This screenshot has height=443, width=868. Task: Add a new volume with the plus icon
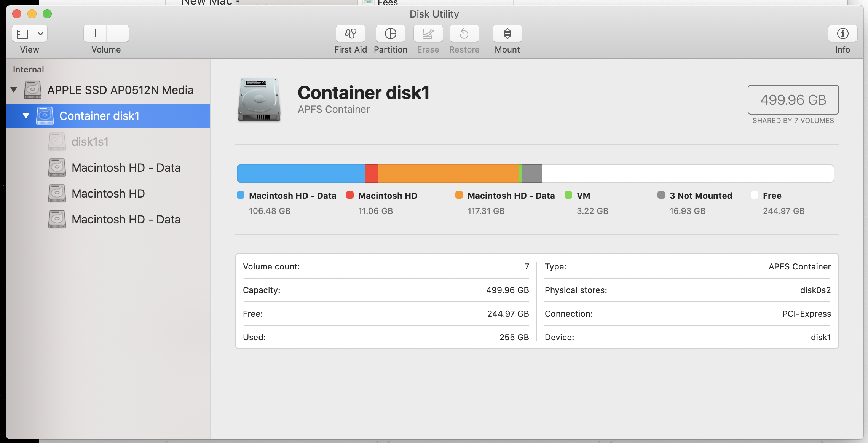click(95, 33)
